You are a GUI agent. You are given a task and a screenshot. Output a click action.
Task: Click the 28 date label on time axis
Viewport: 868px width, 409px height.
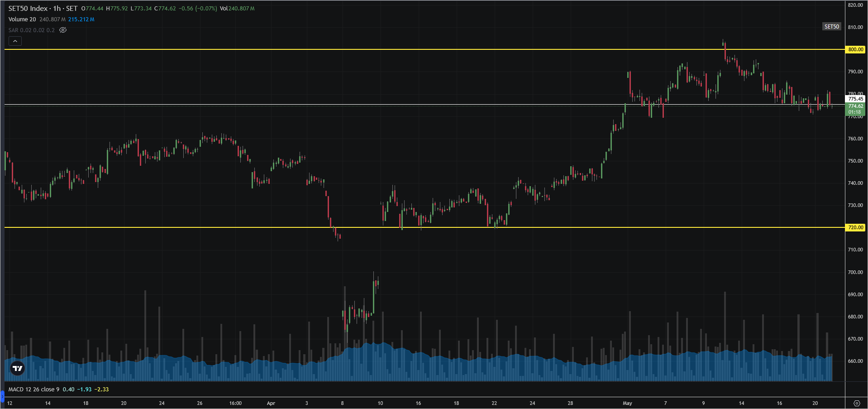(570, 403)
